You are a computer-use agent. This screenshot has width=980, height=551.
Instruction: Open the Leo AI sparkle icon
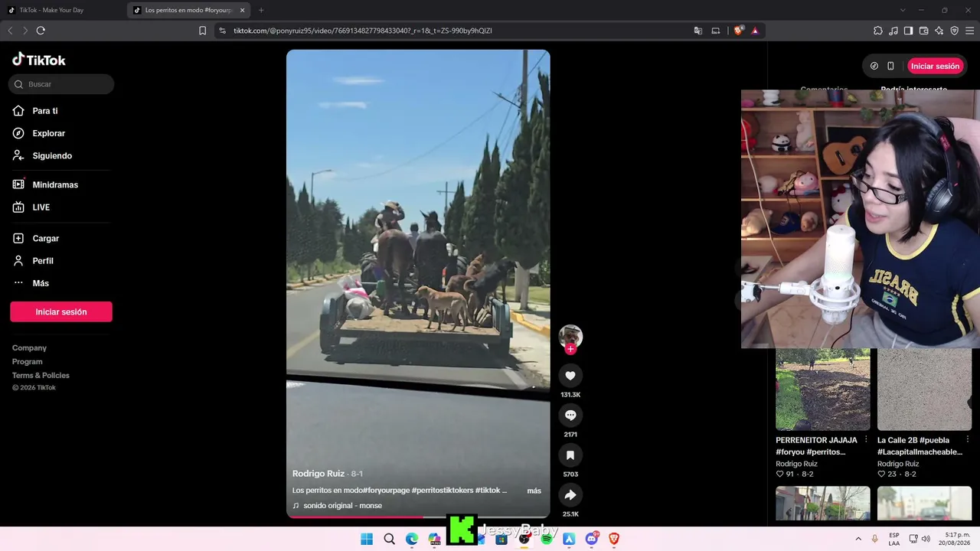point(939,31)
